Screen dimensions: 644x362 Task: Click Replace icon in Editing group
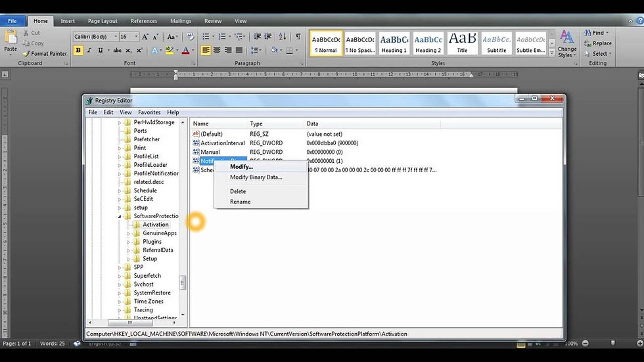pos(587,43)
